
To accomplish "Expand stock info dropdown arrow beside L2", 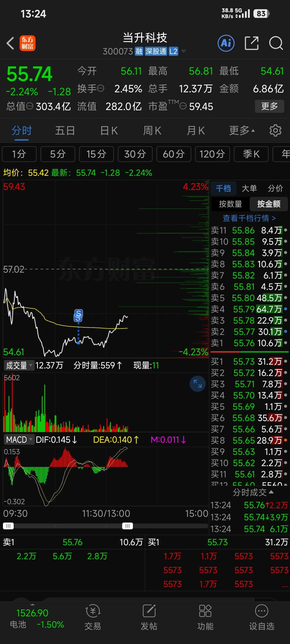I will click(184, 51).
